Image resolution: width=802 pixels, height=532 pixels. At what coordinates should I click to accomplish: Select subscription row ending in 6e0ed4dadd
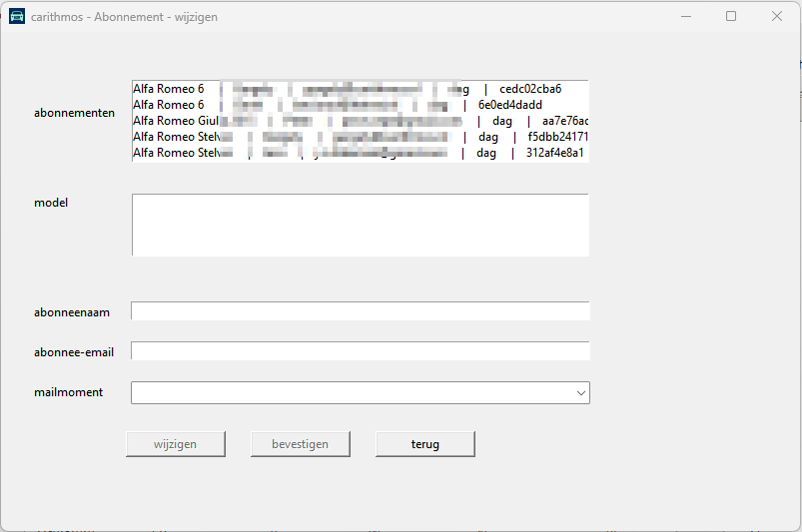click(x=360, y=105)
